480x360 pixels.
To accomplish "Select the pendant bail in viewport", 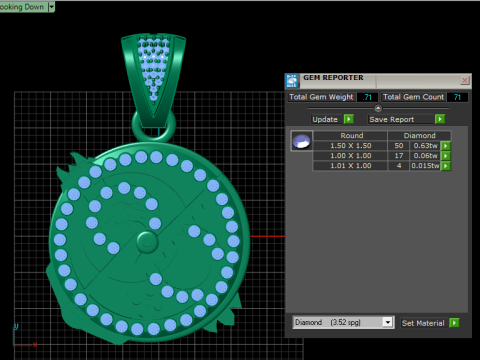I will (153, 80).
